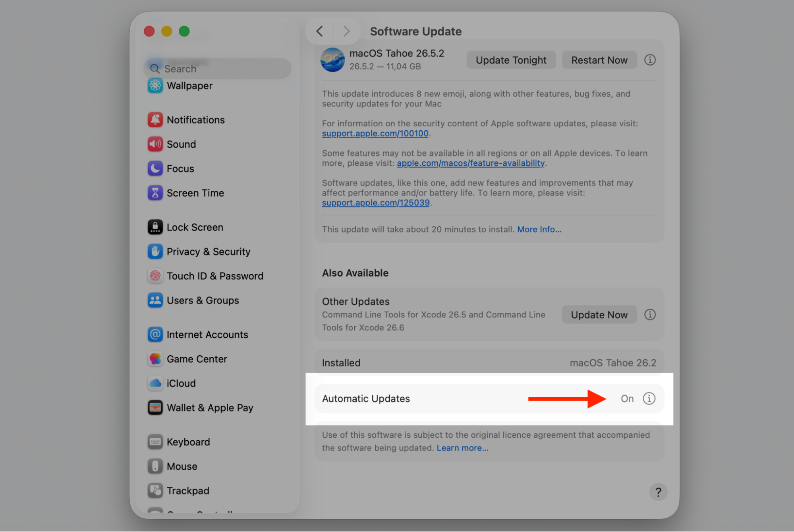This screenshot has height=532, width=794.
Task: Click the search magnifier icon
Action: pos(155,69)
